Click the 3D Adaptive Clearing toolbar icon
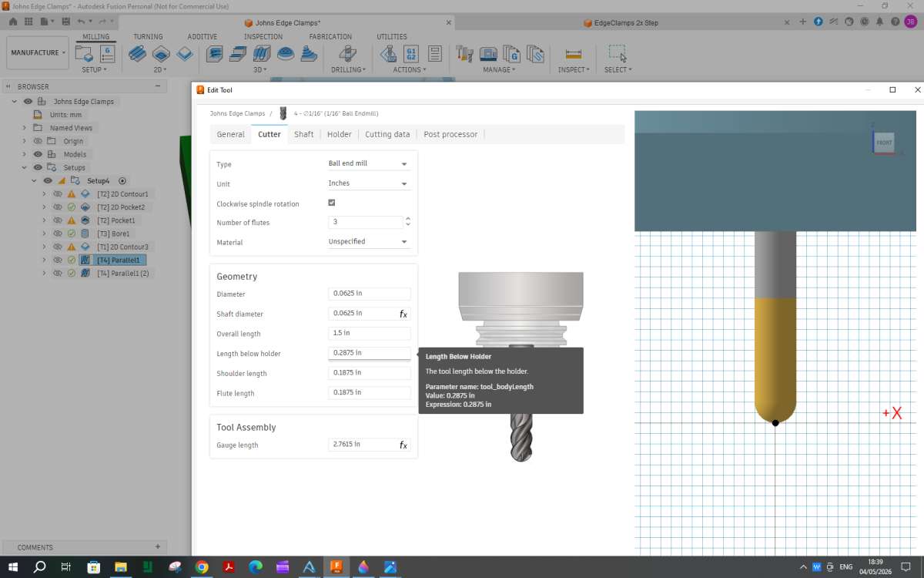This screenshot has width=924, height=578. [x=215, y=54]
